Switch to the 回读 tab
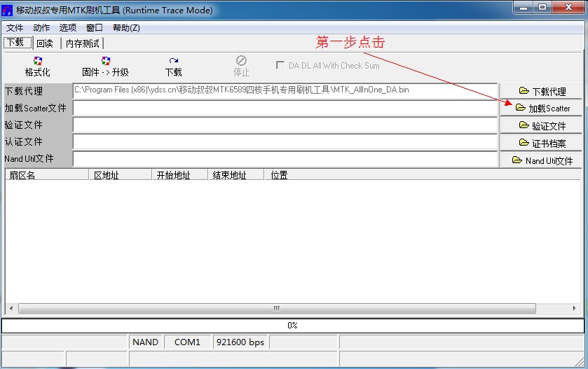 pyautogui.click(x=47, y=43)
